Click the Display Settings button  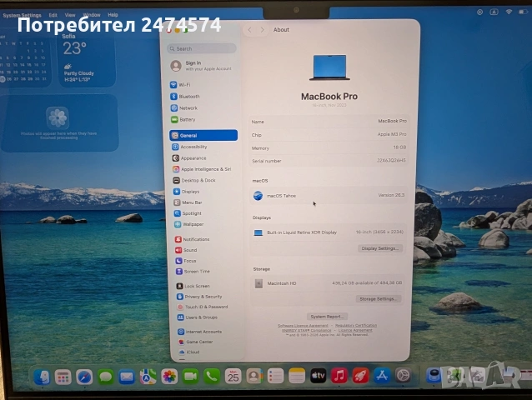(x=380, y=248)
